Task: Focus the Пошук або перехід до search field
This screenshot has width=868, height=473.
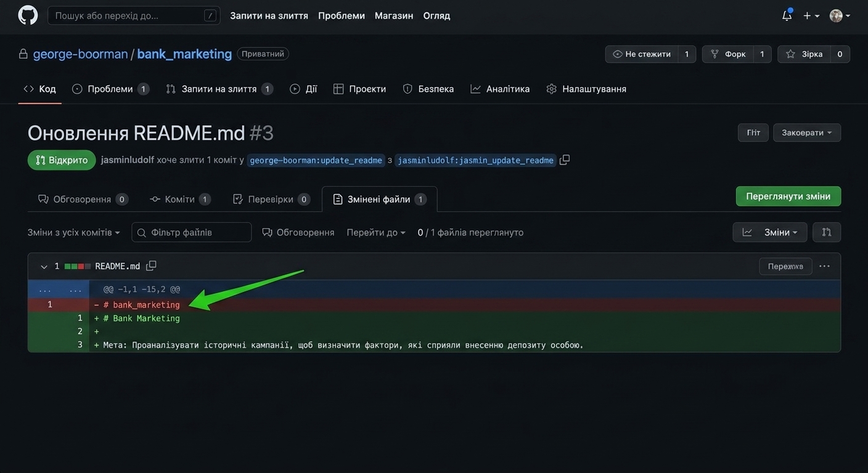Action: point(134,15)
